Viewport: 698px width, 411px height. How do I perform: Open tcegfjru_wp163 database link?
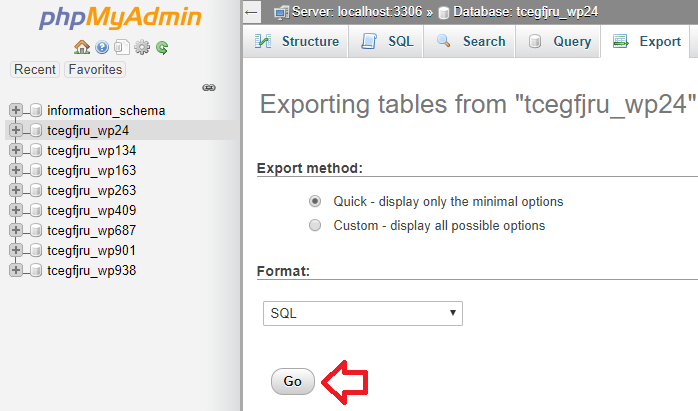pyautogui.click(x=92, y=171)
